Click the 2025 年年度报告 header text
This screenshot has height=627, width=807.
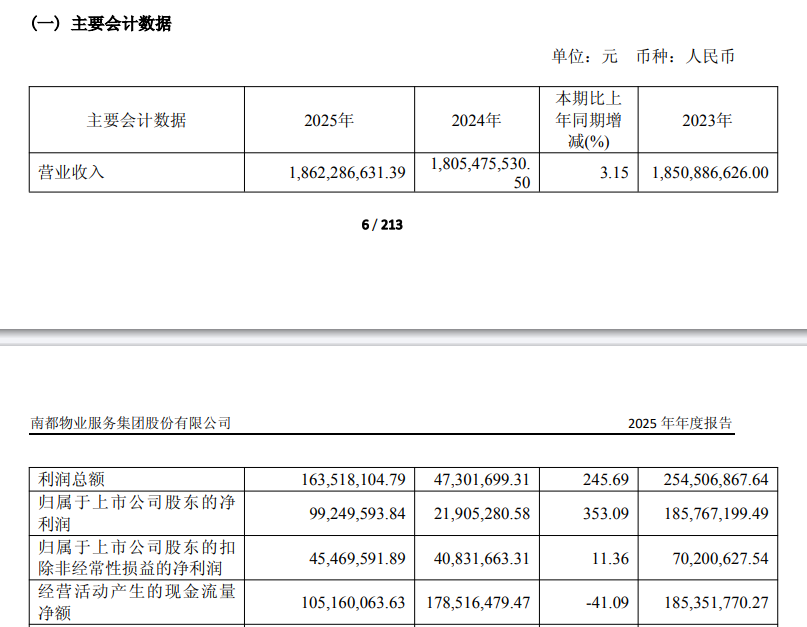pyautogui.click(x=680, y=423)
